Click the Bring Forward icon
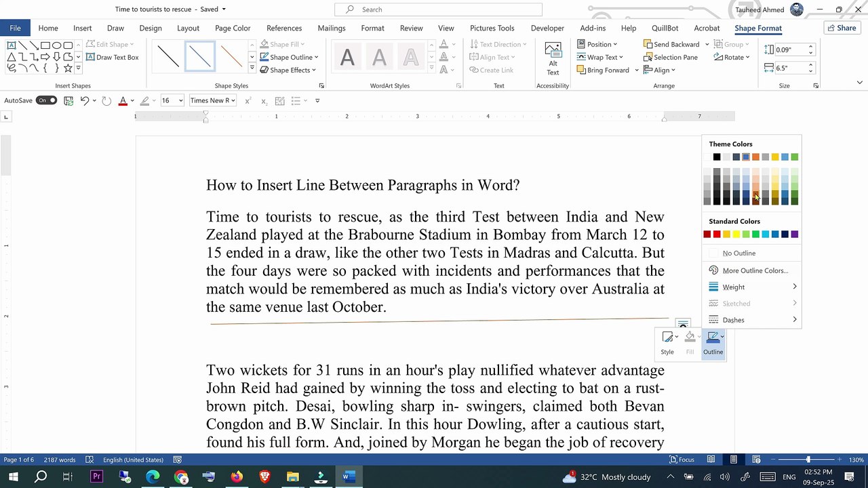This screenshot has width=868, height=488. coord(581,70)
